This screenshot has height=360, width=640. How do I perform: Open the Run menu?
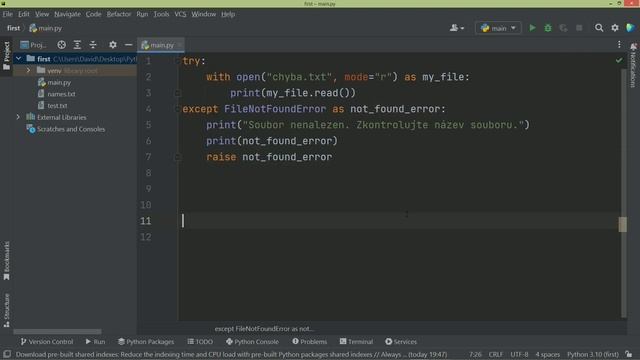pos(142,14)
